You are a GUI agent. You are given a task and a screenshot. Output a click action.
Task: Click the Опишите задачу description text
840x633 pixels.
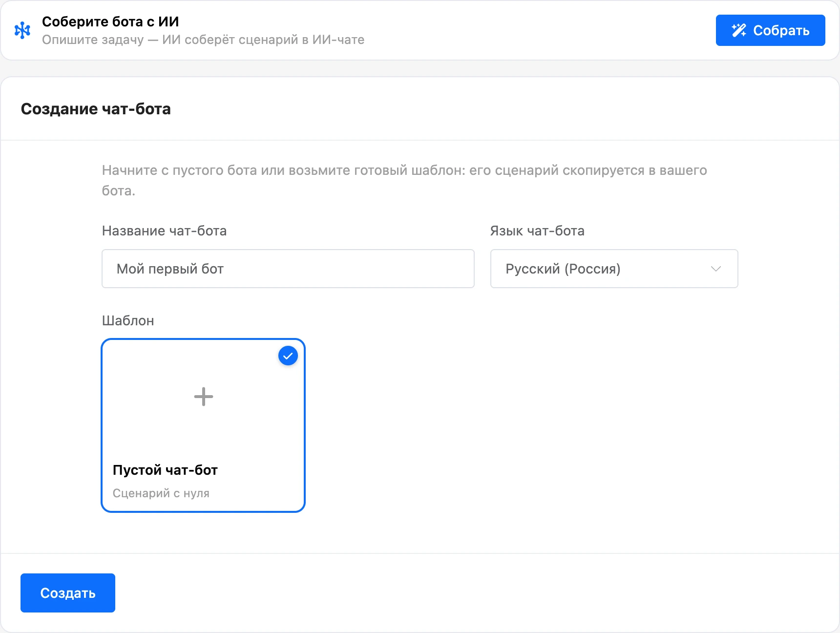point(203,40)
